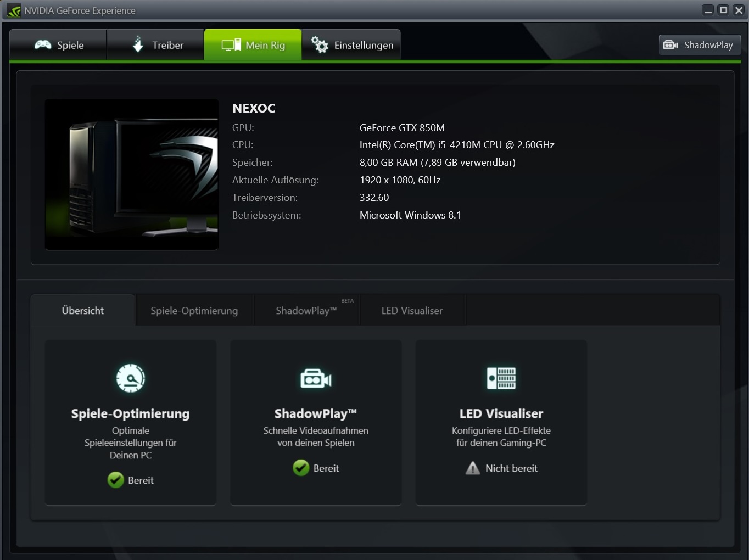
Task: Click green checkmark under Spiele-Optimierung
Action: coord(116,480)
